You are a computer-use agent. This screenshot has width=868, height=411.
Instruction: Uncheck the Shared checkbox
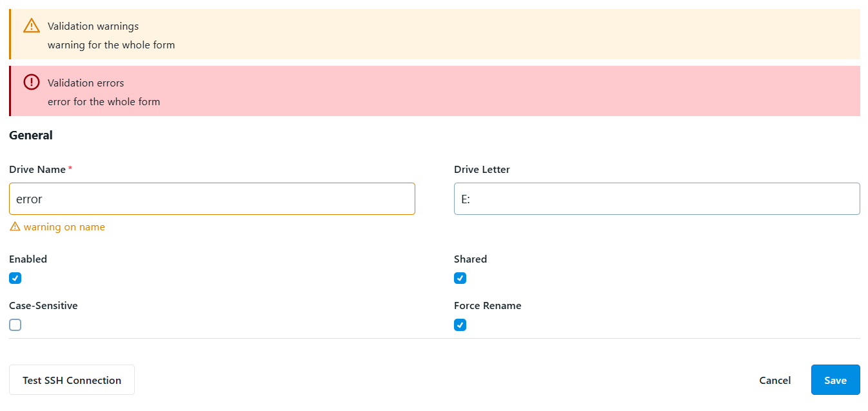pyautogui.click(x=460, y=278)
